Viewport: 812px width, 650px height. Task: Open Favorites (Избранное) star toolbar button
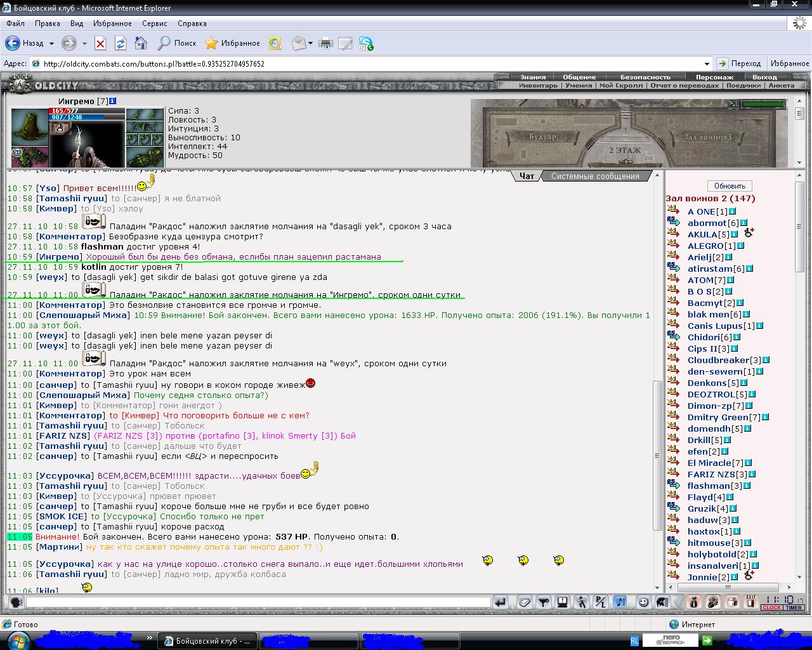pos(233,43)
